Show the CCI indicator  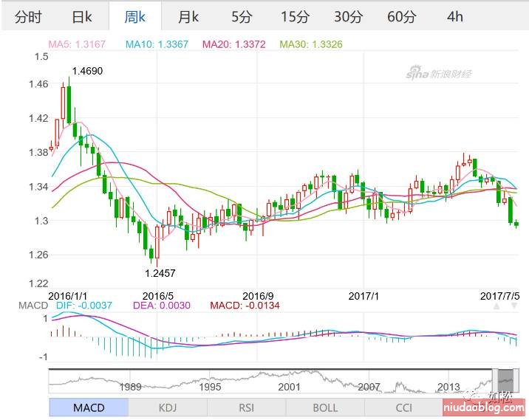click(404, 407)
